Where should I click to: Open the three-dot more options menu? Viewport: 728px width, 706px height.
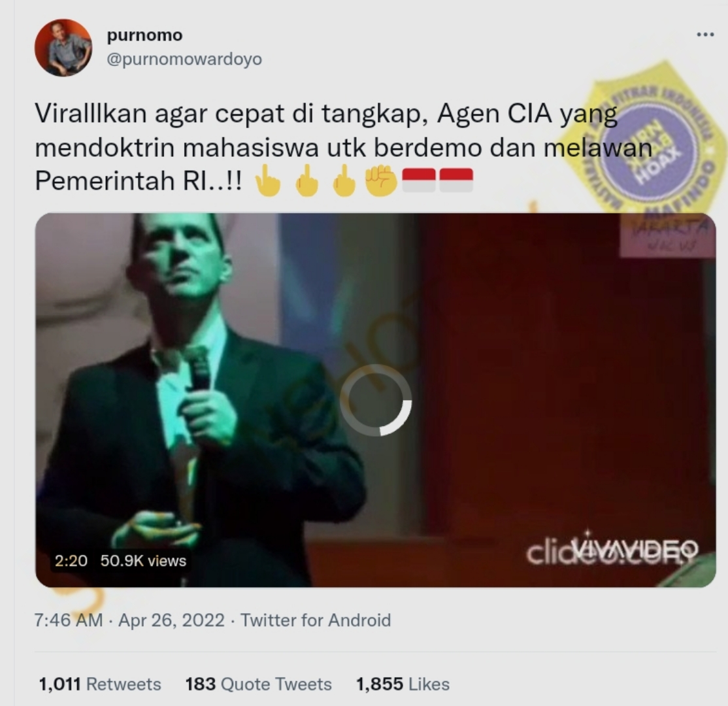[705, 35]
